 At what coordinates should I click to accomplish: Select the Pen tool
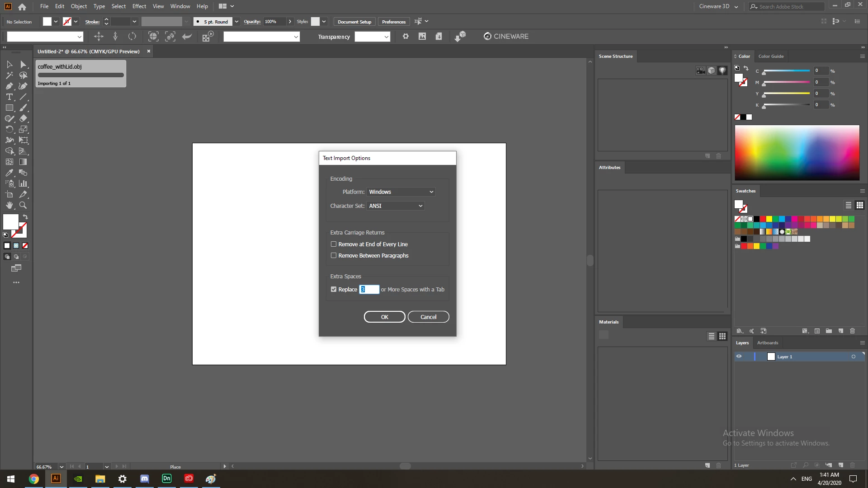(9, 86)
